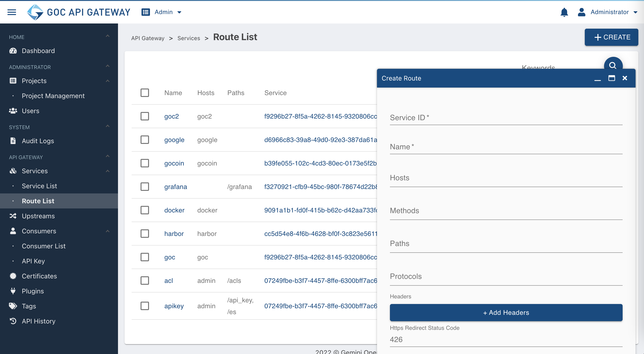
Task: Click the Certificates badge icon
Action: pos(13,276)
